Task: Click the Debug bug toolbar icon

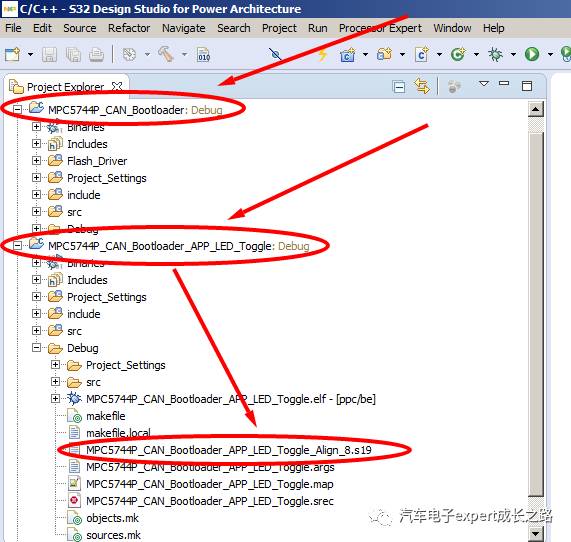Action: tap(495, 55)
